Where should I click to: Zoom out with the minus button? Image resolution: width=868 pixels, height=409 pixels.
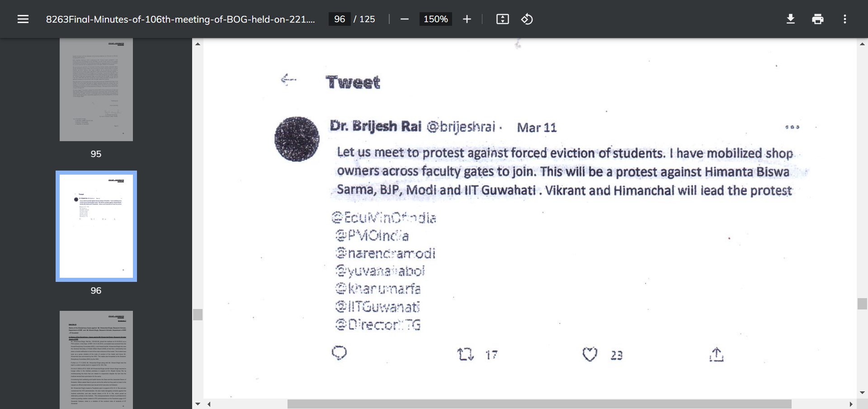[405, 19]
